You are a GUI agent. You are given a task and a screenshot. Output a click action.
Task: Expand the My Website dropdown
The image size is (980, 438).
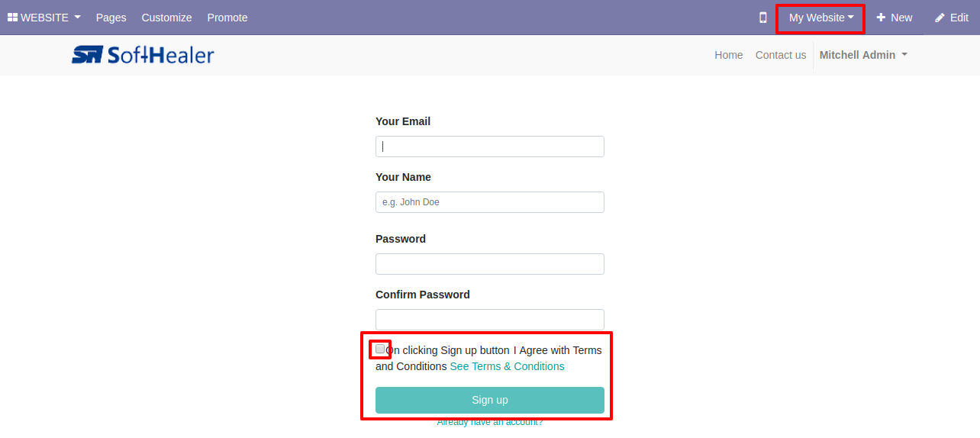coord(821,18)
